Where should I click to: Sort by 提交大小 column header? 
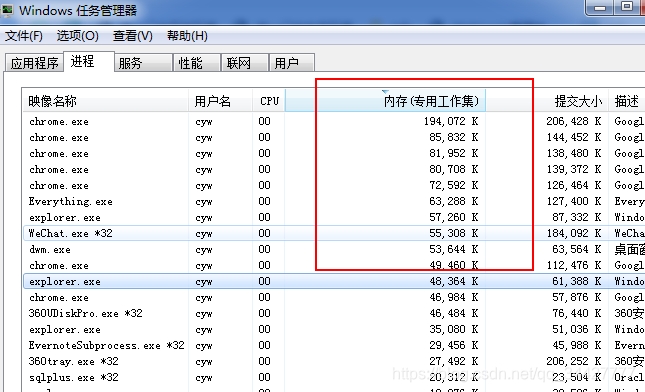[547, 101]
